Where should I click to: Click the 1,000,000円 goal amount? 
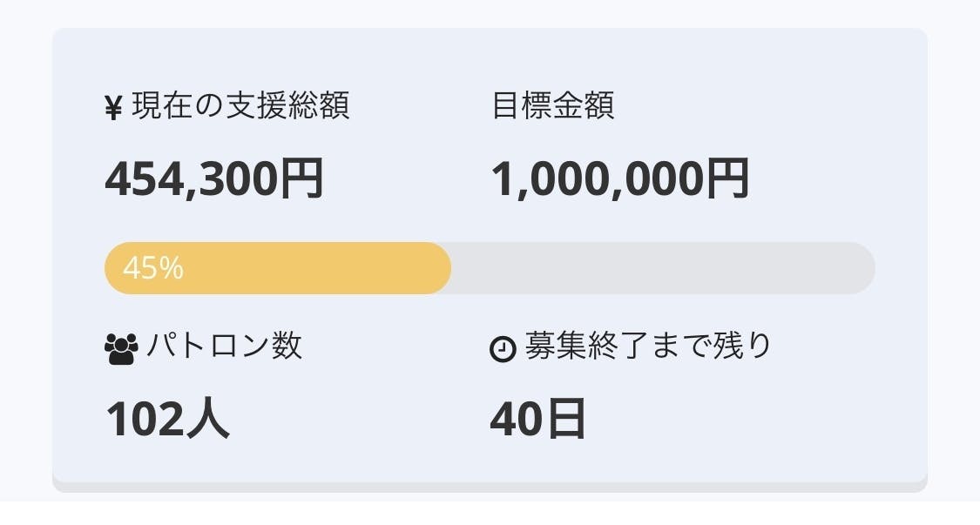[x=619, y=178]
